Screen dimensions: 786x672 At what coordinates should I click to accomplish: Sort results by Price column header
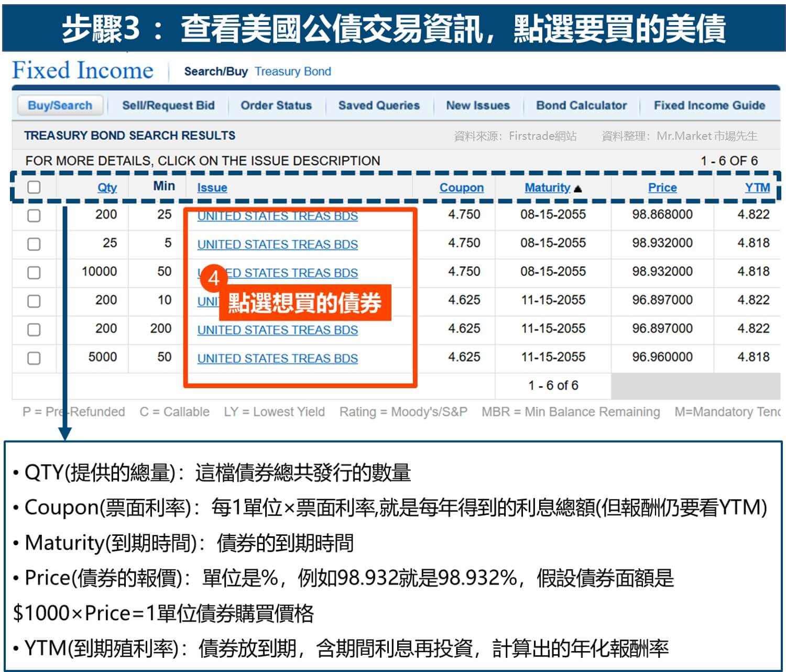662,188
